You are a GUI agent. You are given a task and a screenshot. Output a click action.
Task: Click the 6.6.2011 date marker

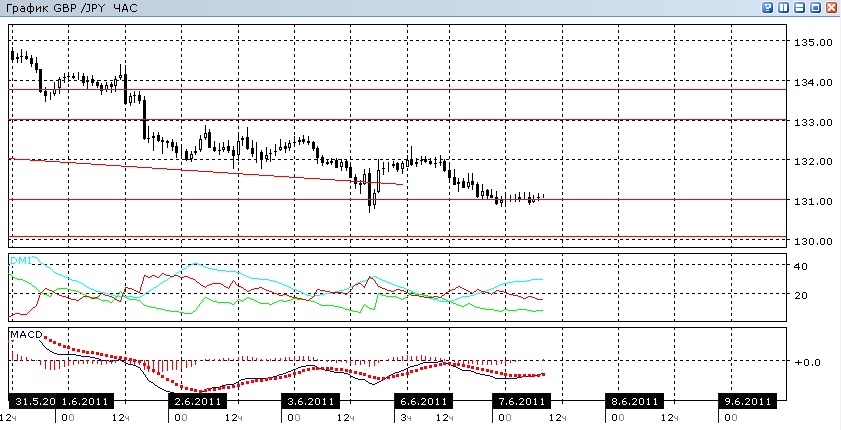point(423,401)
